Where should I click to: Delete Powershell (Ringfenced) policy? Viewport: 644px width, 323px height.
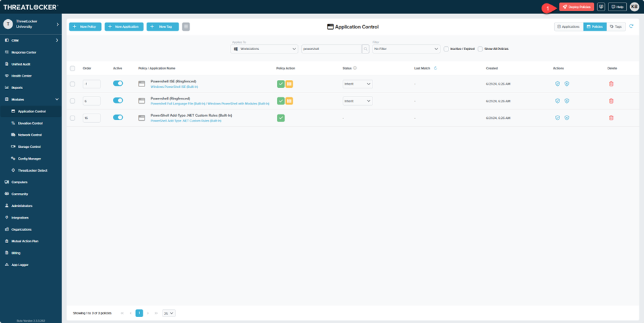611,100
